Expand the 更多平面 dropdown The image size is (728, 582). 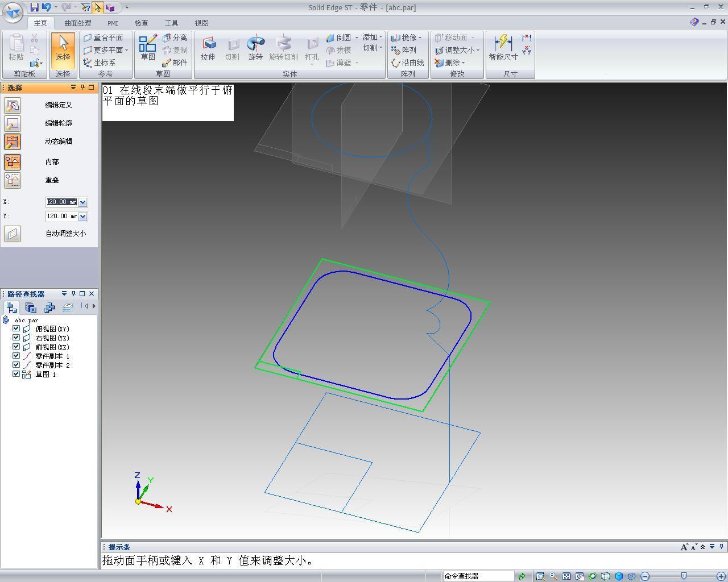coord(126,50)
